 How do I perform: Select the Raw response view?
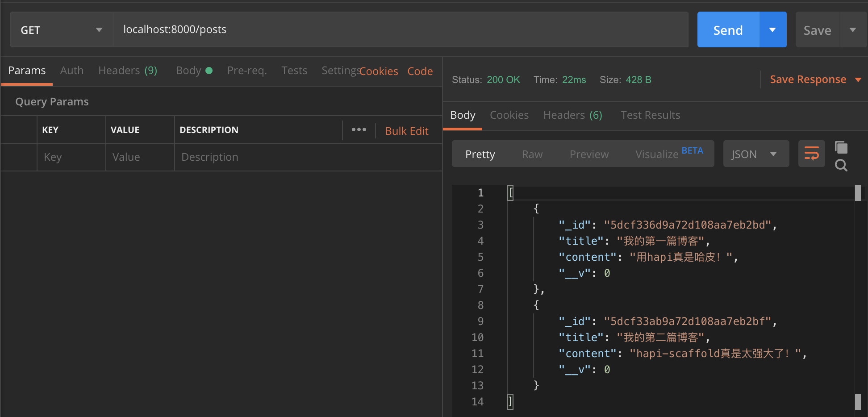(532, 154)
